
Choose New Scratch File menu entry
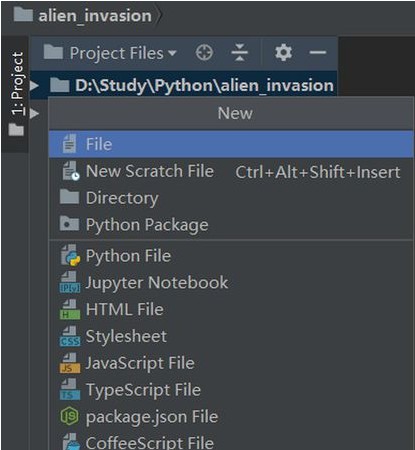coord(231,171)
